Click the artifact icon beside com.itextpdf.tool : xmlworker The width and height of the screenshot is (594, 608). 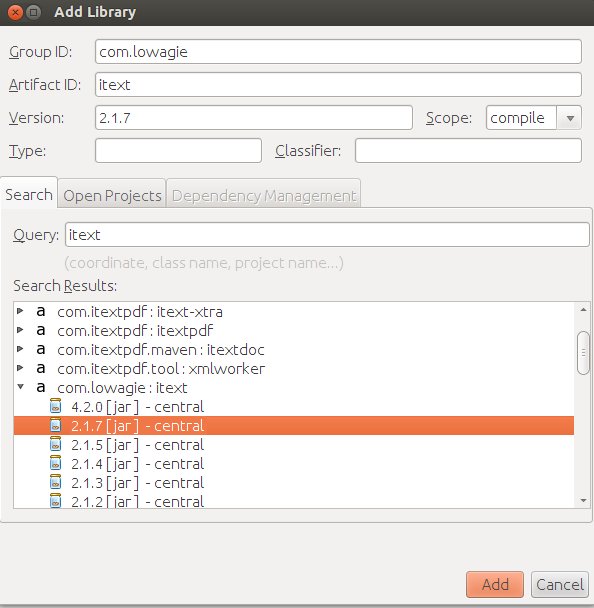[41, 368]
